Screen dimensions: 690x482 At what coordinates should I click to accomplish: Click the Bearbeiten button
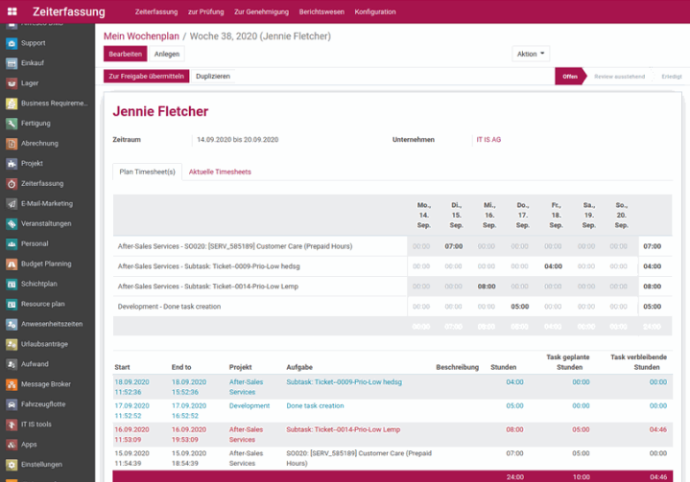click(x=125, y=53)
